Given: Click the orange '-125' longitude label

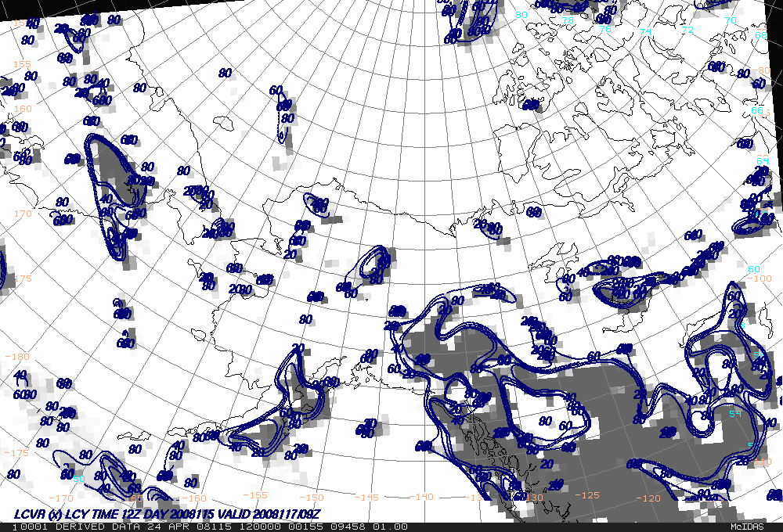Looking at the screenshot, I should tap(586, 495).
